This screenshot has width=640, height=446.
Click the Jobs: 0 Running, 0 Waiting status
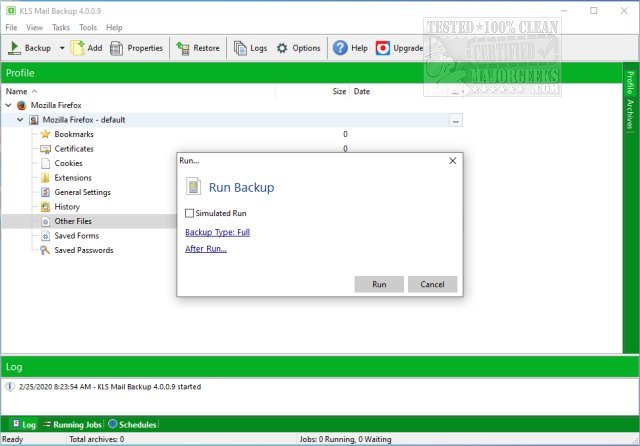[345, 439]
